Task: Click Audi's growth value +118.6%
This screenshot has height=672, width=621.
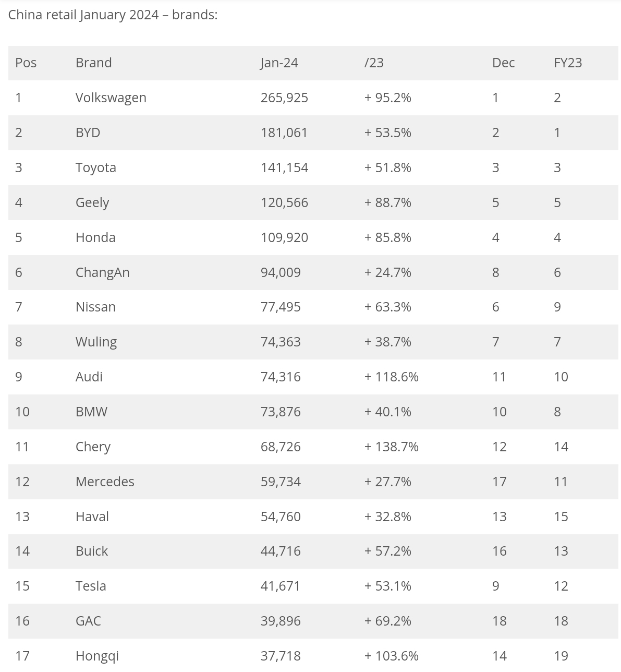Action: (392, 377)
